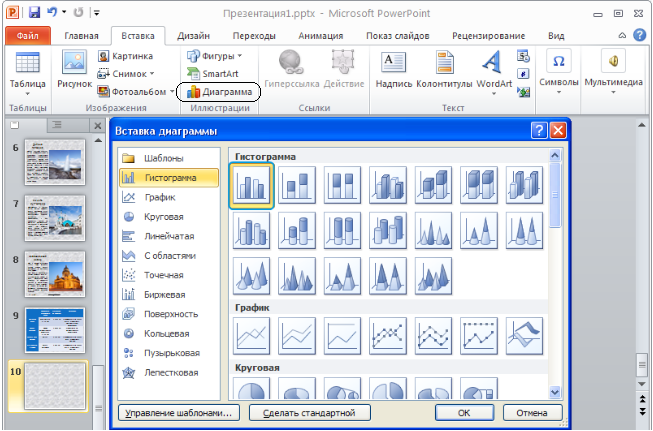
Task: Close the slides pane with X
Action: tap(98, 125)
